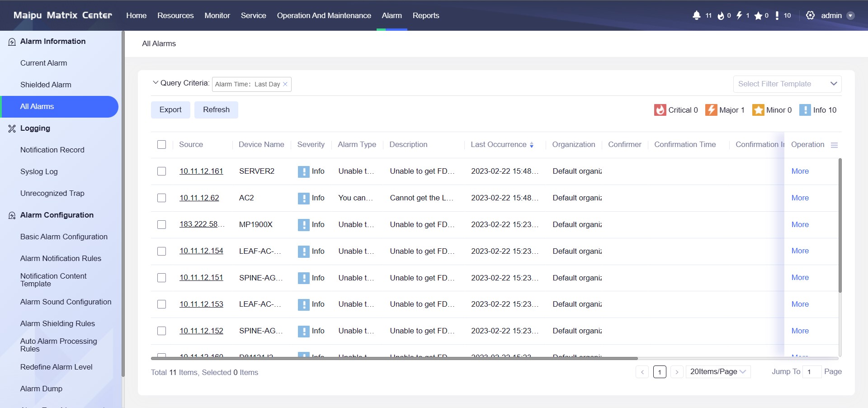
Task: Open the Reports menu
Action: [426, 15]
